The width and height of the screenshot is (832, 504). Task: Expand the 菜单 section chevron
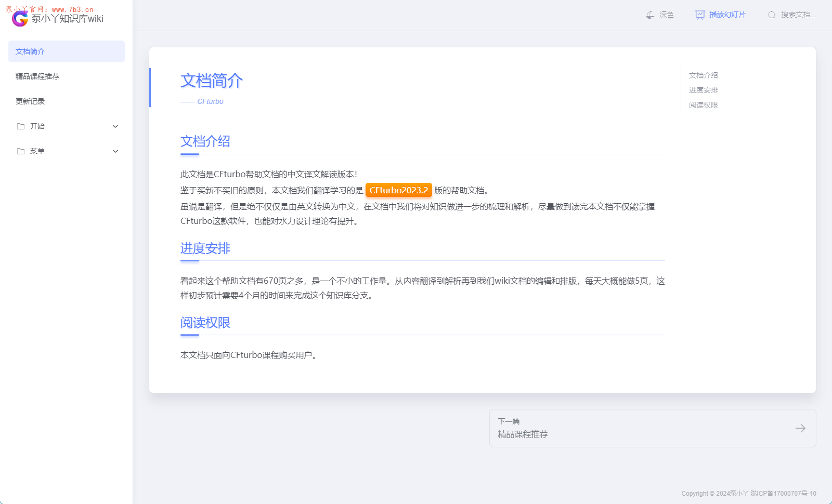coord(115,151)
